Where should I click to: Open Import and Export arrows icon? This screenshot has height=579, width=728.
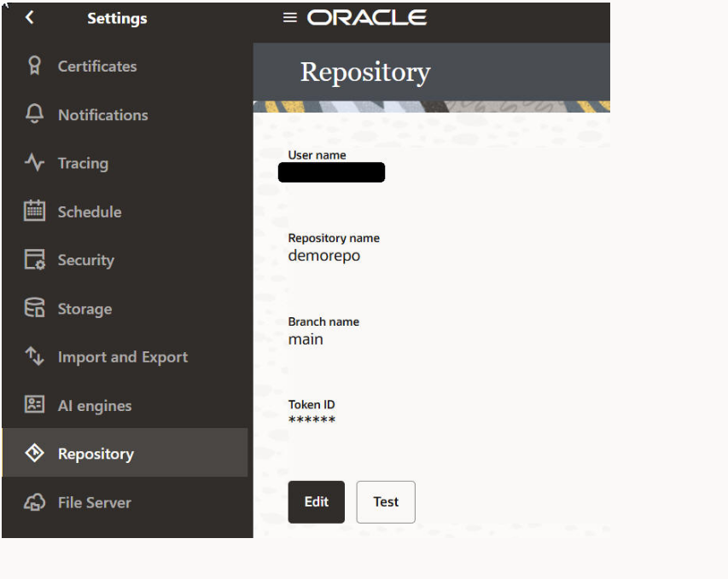point(34,356)
